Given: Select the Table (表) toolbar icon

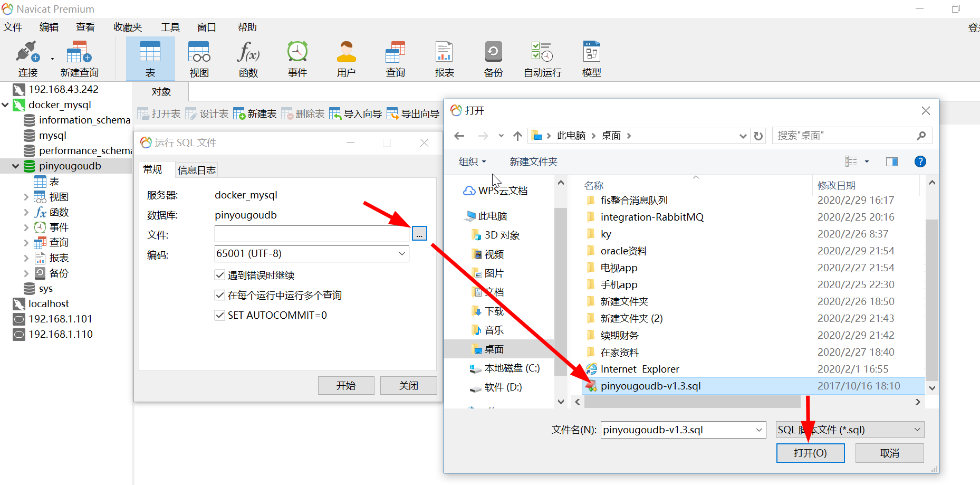Looking at the screenshot, I should (150, 59).
